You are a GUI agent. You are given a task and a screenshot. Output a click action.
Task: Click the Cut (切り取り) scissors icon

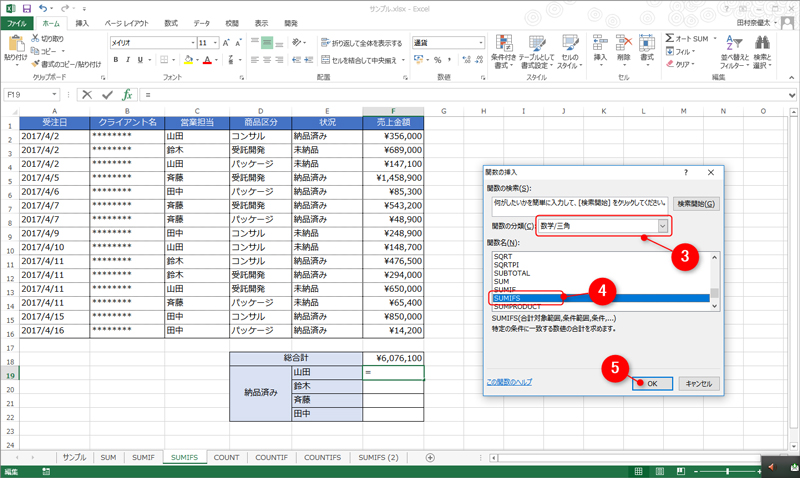pyautogui.click(x=35, y=38)
